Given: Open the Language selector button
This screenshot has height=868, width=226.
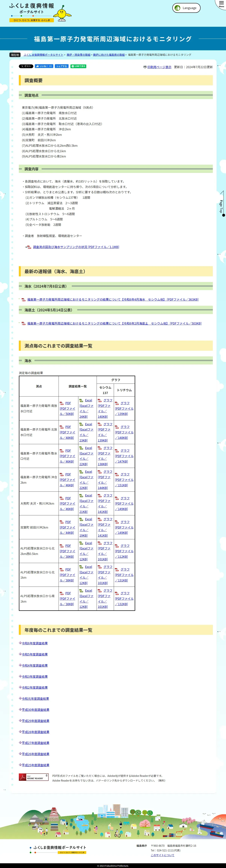Looking at the screenshot, I should [x=186, y=8].
